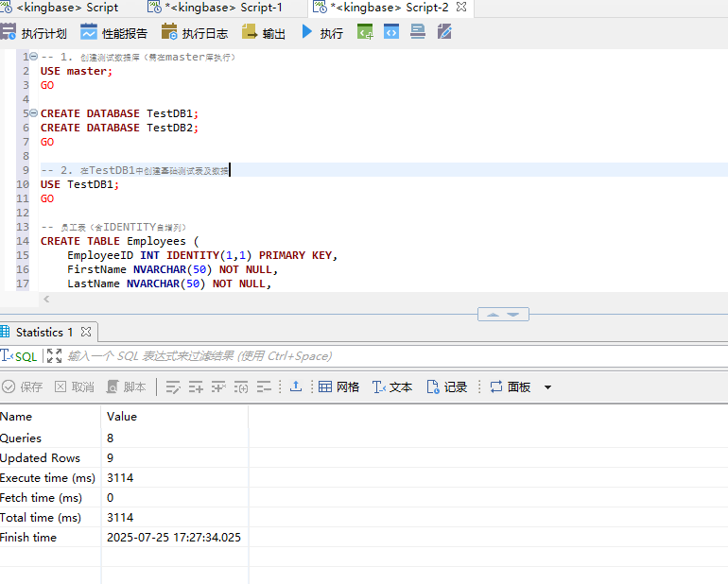Run the script with 执行 button
Screen dimensions: 728x584
pos(322,33)
